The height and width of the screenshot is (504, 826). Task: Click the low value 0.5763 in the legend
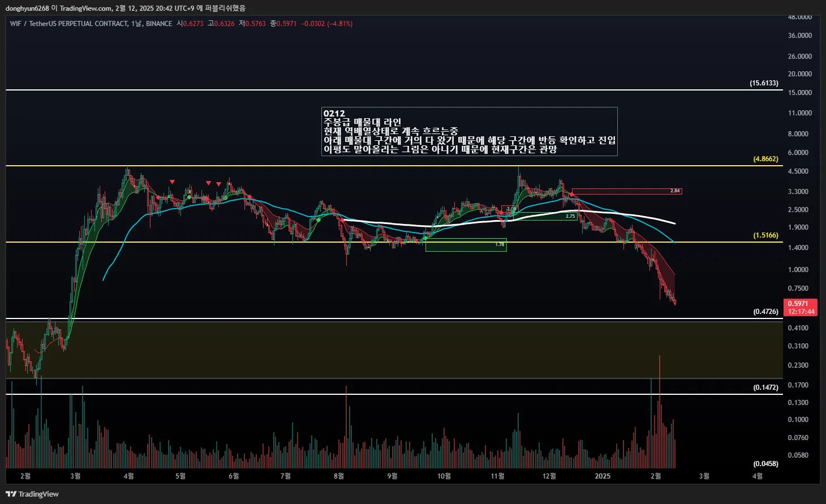click(256, 24)
